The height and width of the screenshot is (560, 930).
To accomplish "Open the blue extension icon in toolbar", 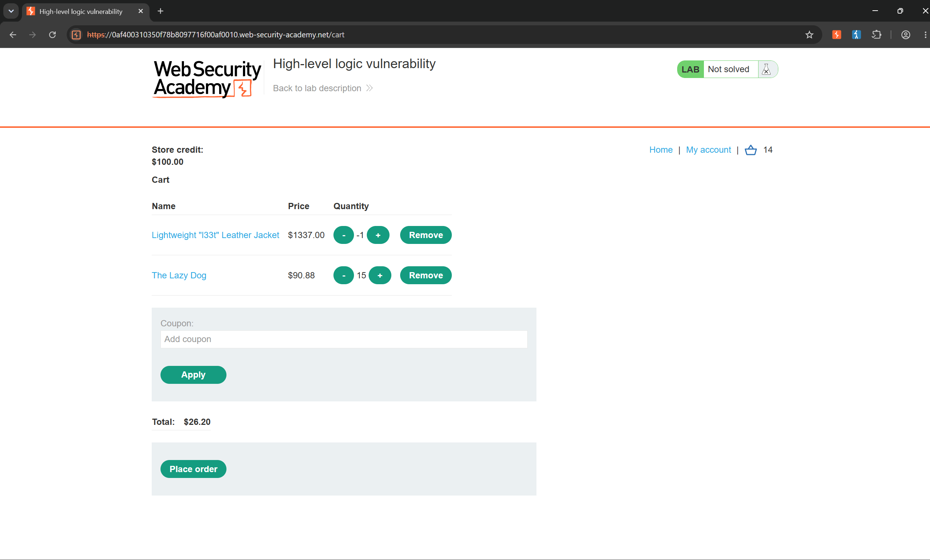I will 856,35.
